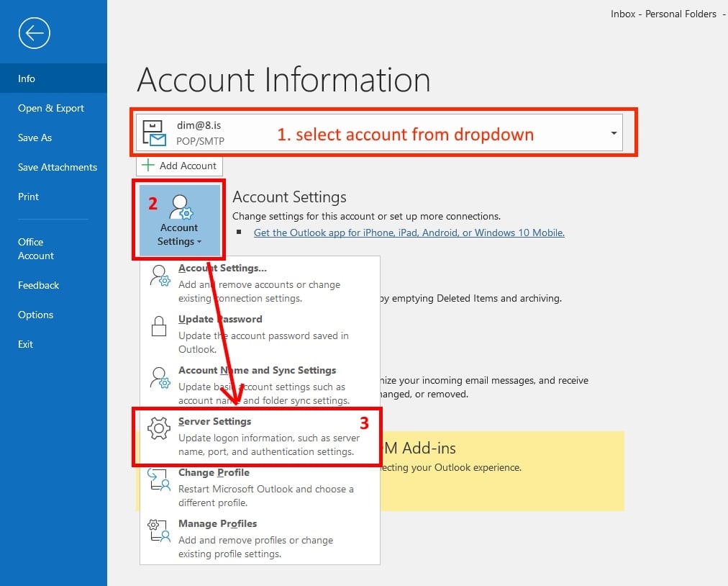Image resolution: width=728 pixels, height=586 pixels.
Task: Choose Account Settings... menu entry
Action: coord(260,282)
